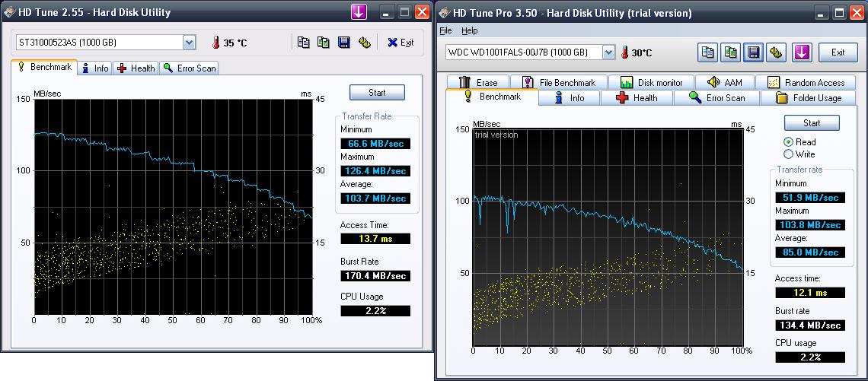Click Start button in HD Tune 2.55
The height and width of the screenshot is (381, 868).
pos(377,92)
